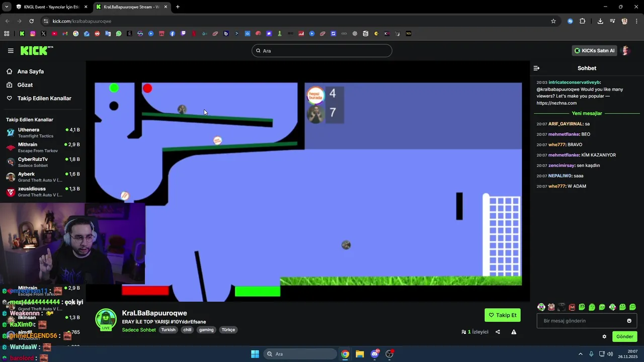Screen dimensions: 644x362
Task: Open the Google bookmark
Action: coord(76,34)
